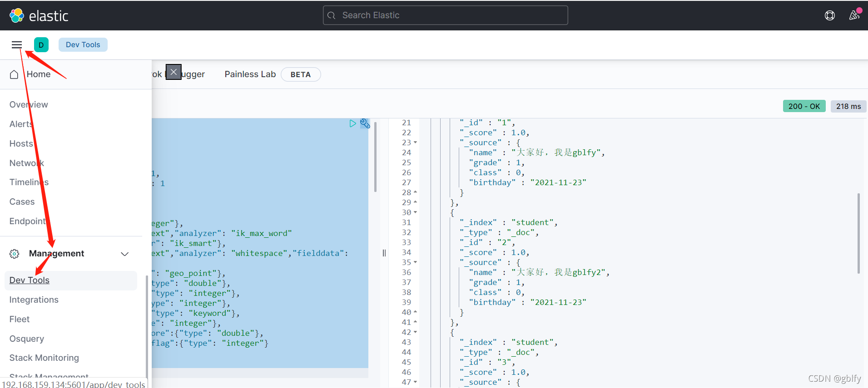This screenshot has height=388, width=868.
Task: Click the Home icon in sidebar
Action: tap(14, 74)
